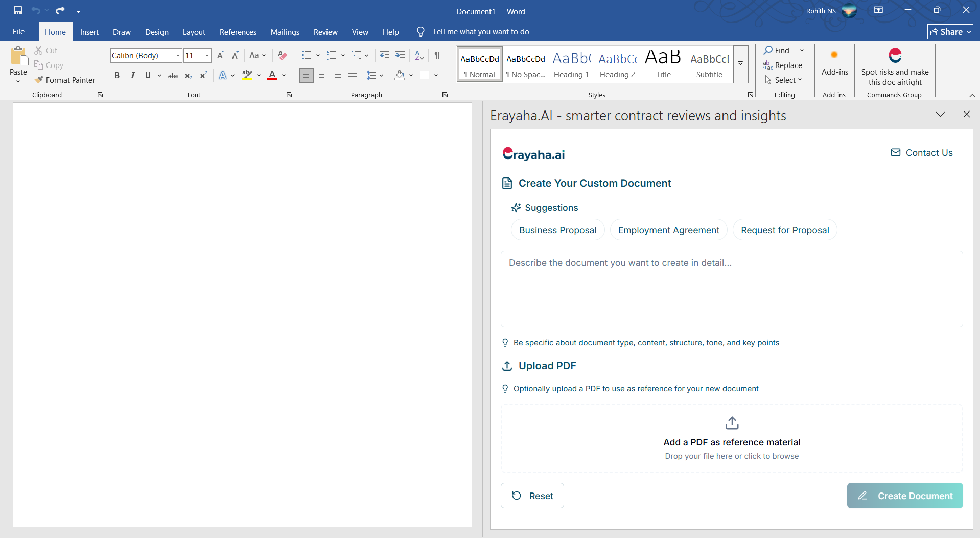Toggle align left paragraph

[x=307, y=75]
